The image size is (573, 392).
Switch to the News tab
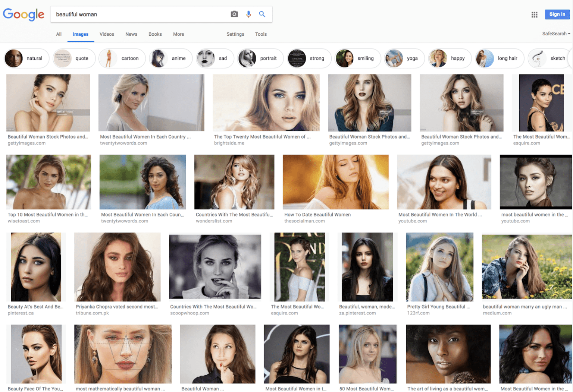[131, 34]
